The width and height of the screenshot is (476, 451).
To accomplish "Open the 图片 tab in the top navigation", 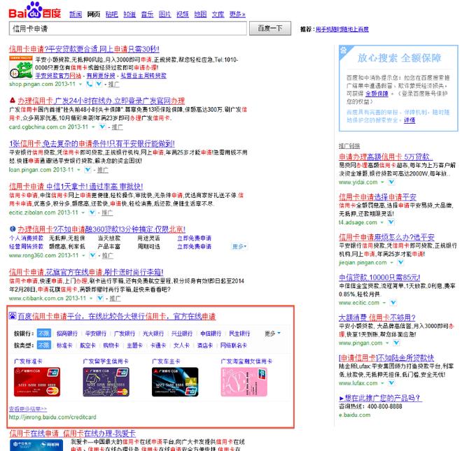I will click(164, 14).
